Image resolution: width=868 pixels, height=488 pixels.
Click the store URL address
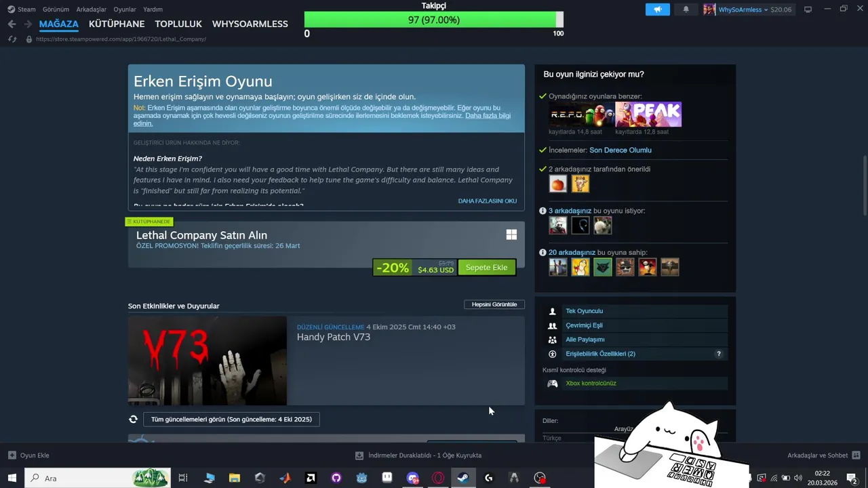(121, 39)
